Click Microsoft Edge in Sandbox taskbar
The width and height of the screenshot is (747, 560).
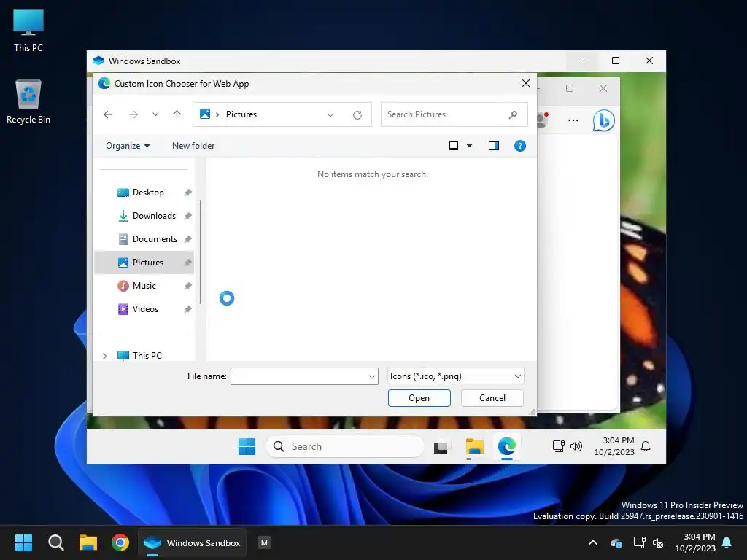click(x=507, y=447)
